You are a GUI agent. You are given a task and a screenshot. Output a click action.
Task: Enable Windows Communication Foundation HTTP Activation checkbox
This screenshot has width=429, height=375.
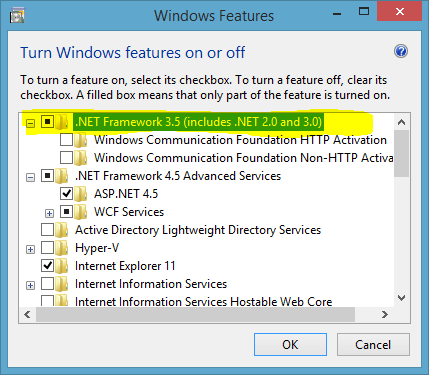coord(66,140)
